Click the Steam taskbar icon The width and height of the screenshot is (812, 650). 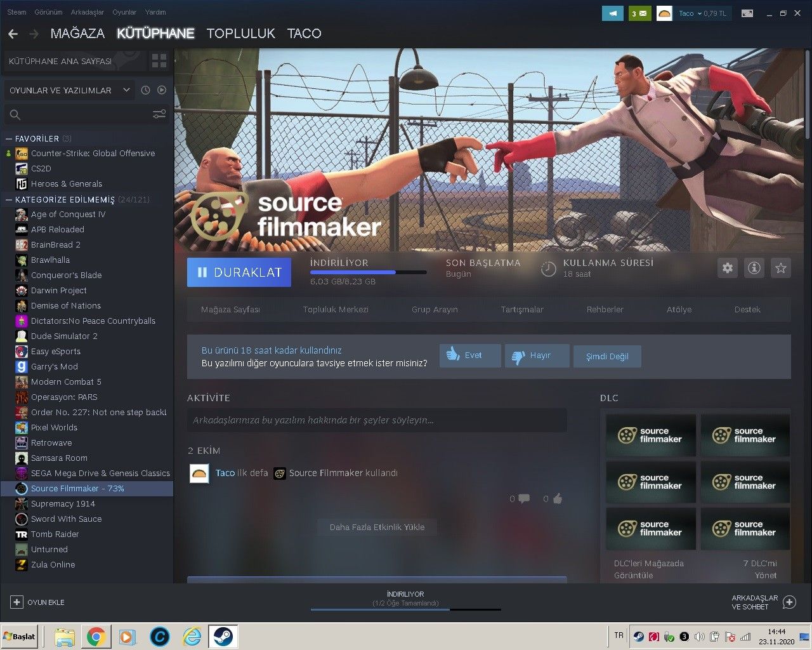(223, 636)
